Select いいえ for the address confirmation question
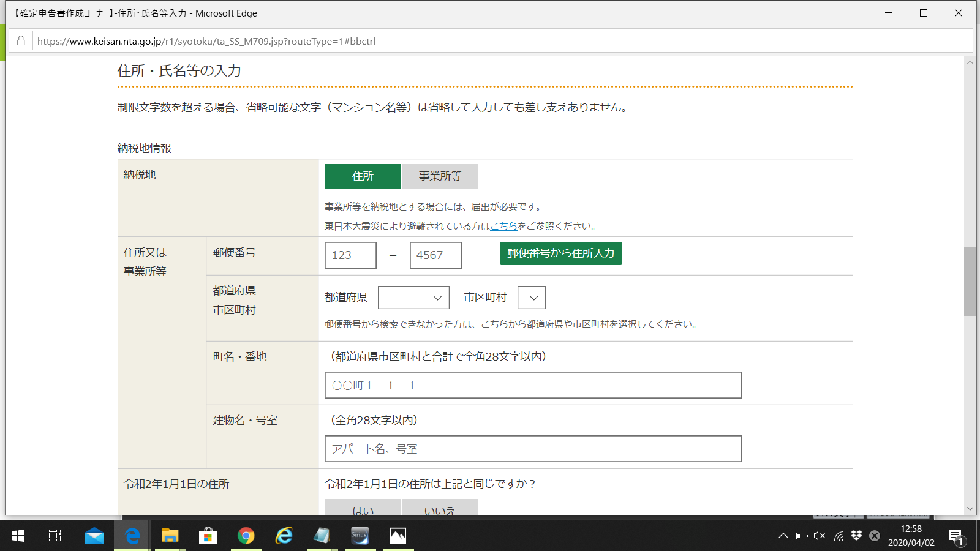This screenshot has width=980, height=551. (x=440, y=510)
